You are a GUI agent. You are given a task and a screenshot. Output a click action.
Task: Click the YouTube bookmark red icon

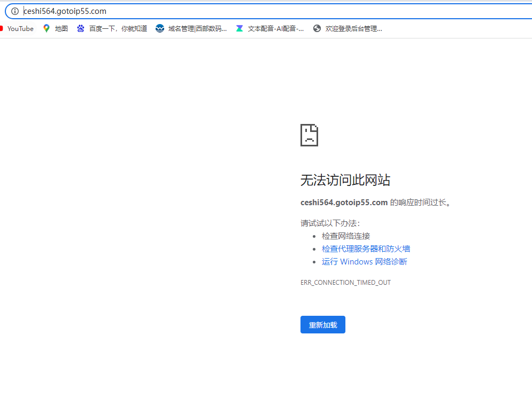2,28
